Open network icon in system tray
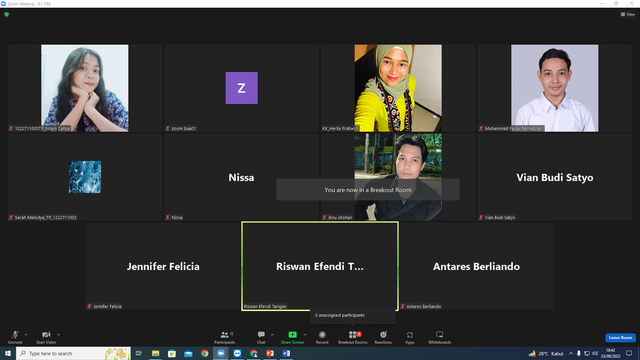 click(x=587, y=353)
